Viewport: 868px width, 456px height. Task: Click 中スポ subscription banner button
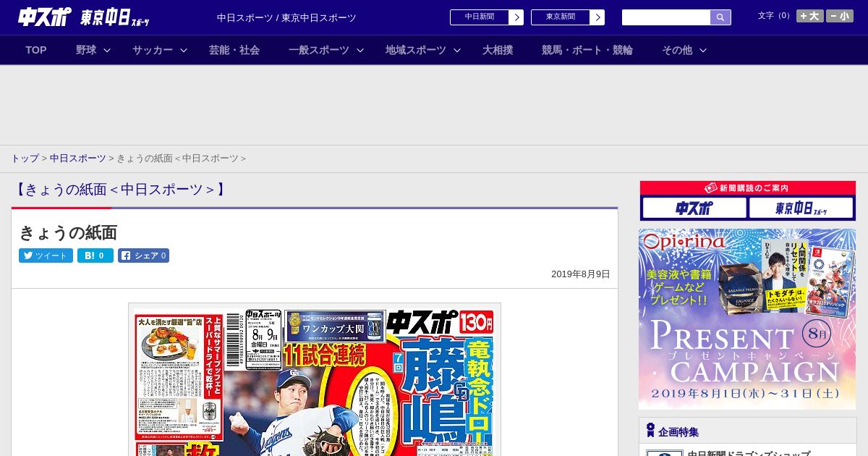(x=694, y=208)
